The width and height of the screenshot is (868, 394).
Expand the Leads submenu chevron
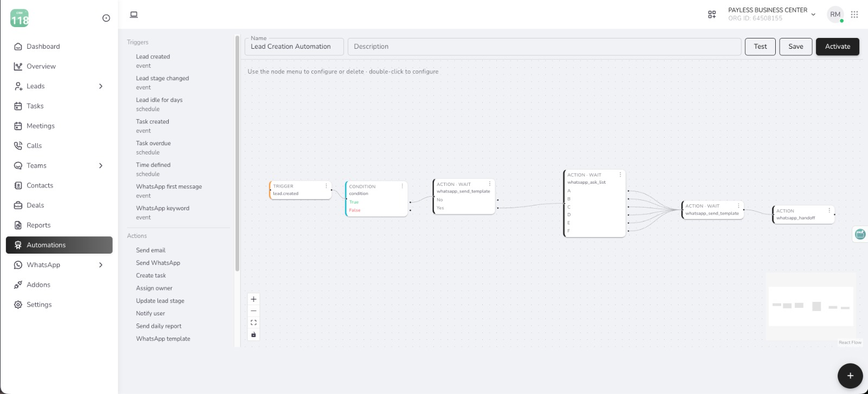(101, 86)
